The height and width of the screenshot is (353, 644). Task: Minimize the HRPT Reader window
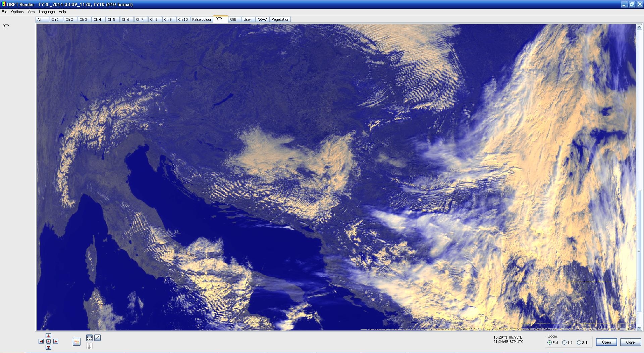click(x=624, y=4)
